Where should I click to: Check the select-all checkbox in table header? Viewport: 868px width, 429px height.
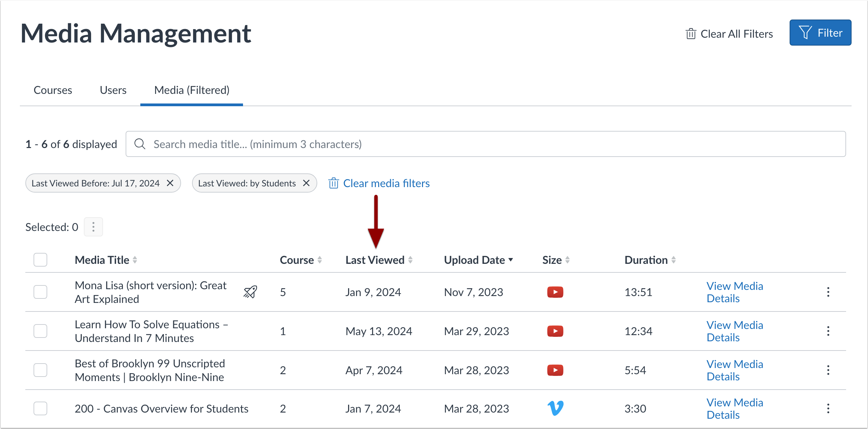tap(40, 260)
